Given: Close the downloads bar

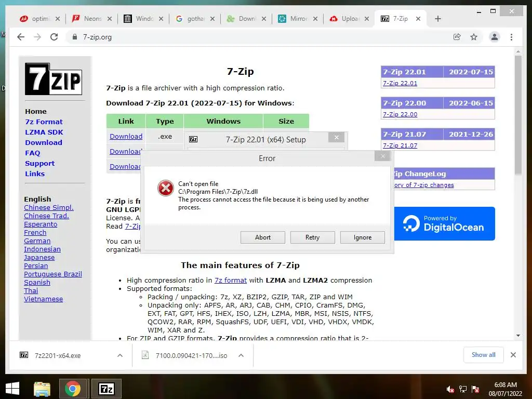Looking at the screenshot, I should point(513,355).
